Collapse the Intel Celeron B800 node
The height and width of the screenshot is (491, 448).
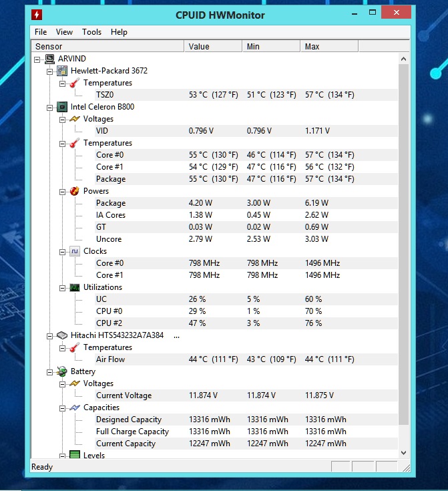point(49,108)
